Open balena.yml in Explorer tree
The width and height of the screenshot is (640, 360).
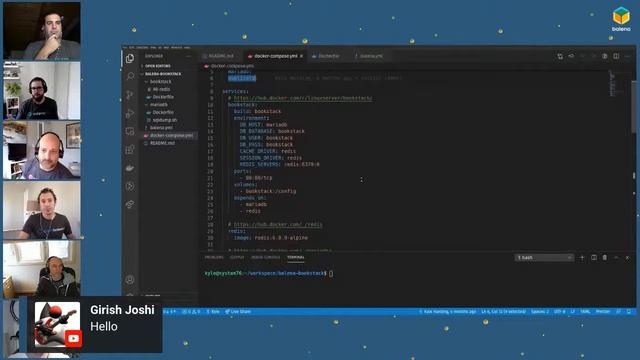click(x=169, y=128)
